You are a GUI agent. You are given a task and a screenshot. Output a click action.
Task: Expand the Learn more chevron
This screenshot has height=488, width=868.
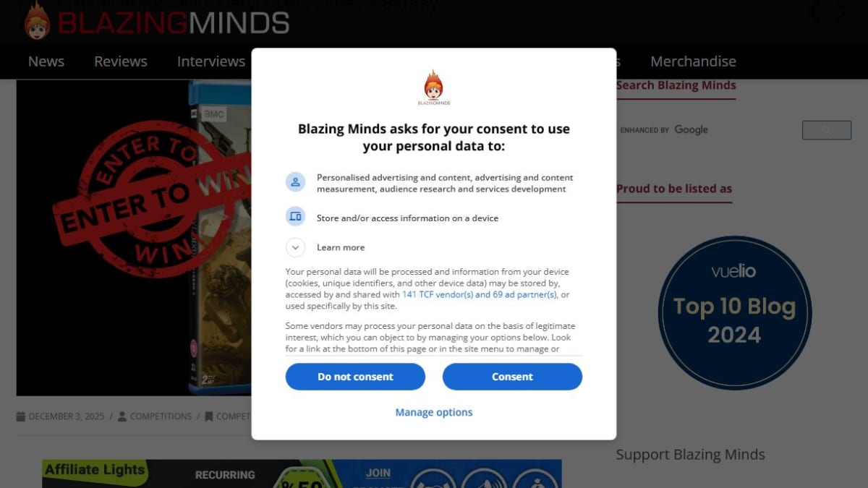coord(295,247)
